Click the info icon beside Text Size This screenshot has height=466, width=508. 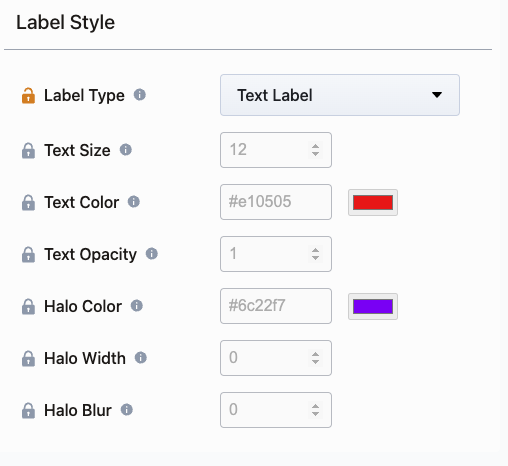coord(126,149)
